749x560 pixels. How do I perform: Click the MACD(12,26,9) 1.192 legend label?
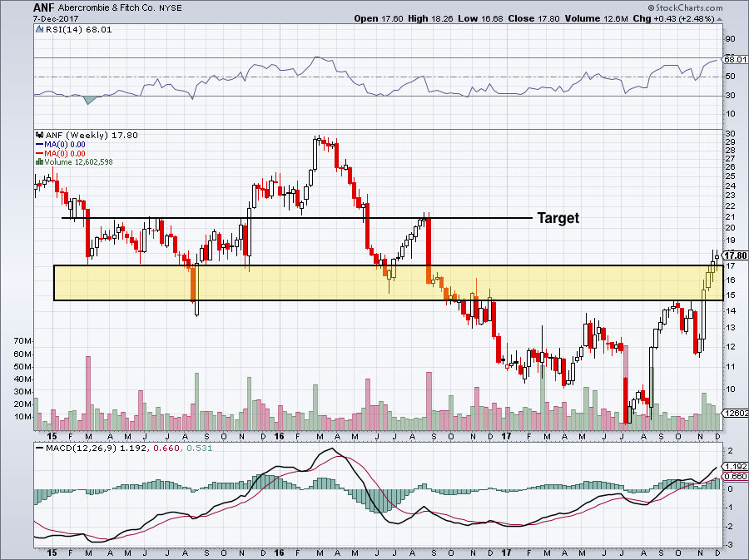97,448
